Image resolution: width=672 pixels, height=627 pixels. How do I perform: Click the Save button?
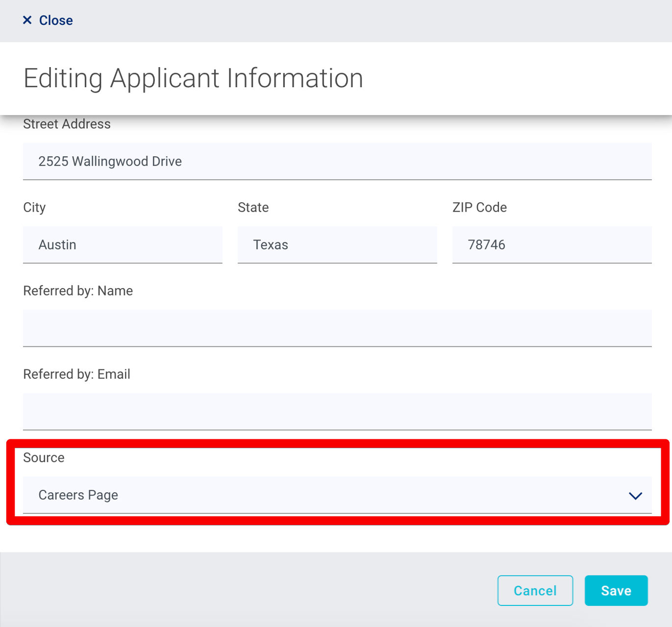[x=616, y=591]
